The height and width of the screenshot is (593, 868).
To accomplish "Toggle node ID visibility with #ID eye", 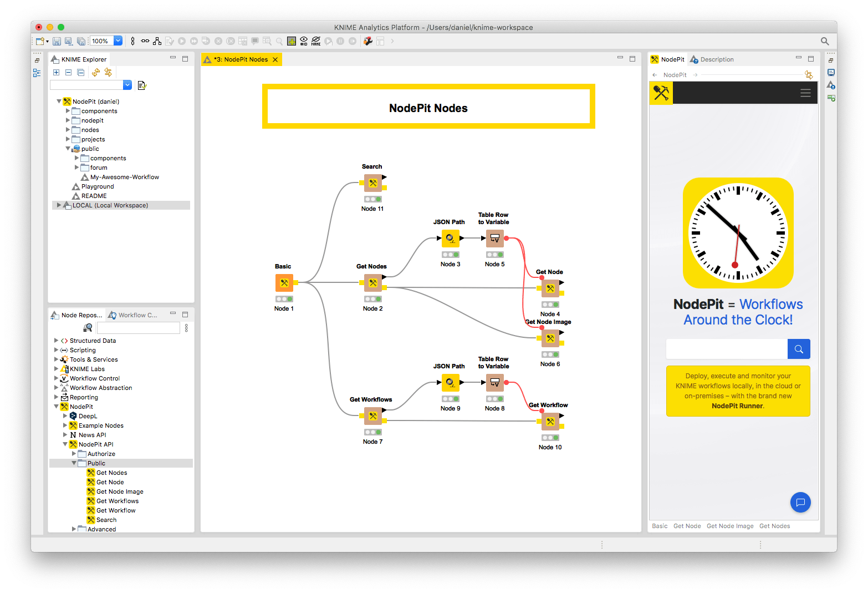I will (304, 40).
